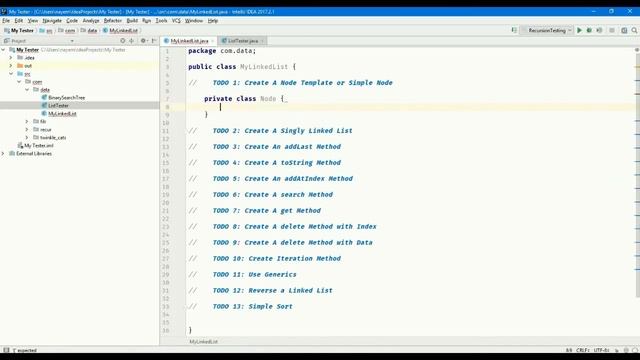Viewport: 640px width, 360px height.
Task: Change CRLF line separator in status bar
Action: 582,350
